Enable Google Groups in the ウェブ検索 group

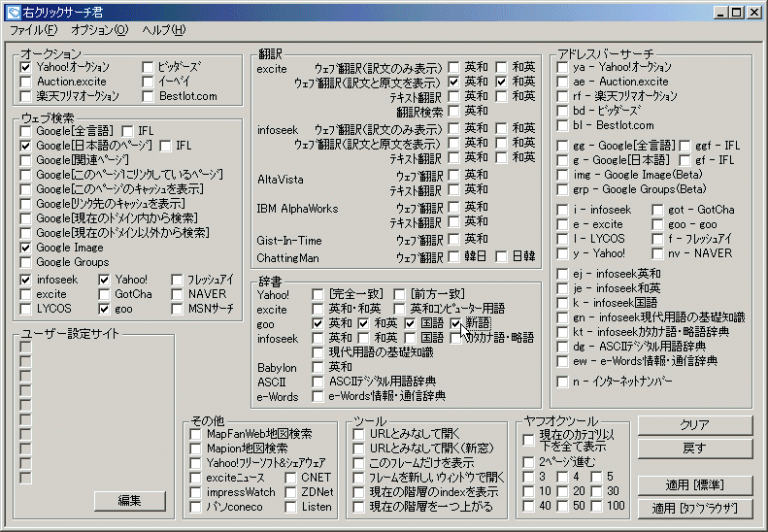pyautogui.click(x=25, y=262)
